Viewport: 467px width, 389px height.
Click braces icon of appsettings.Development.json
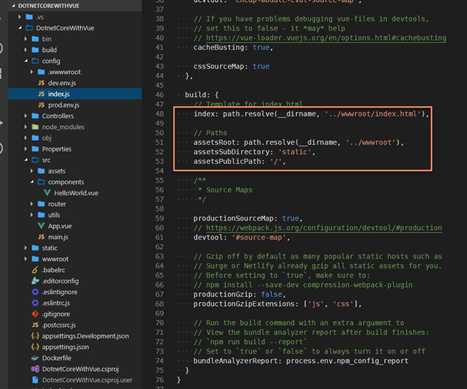pos(35,336)
